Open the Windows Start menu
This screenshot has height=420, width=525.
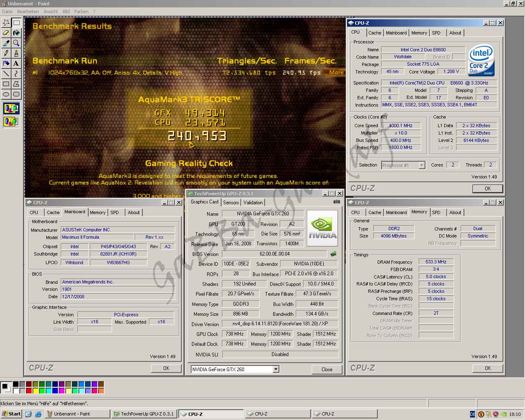tap(11, 414)
